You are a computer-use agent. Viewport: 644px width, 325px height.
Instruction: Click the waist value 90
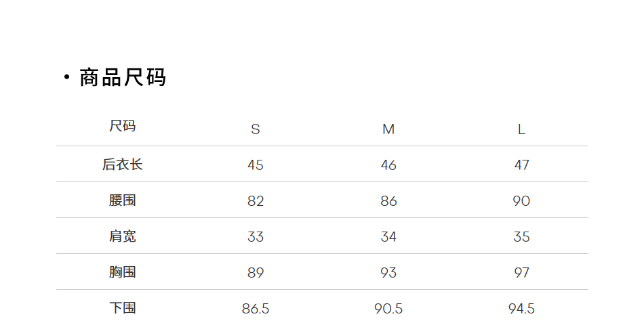click(521, 201)
